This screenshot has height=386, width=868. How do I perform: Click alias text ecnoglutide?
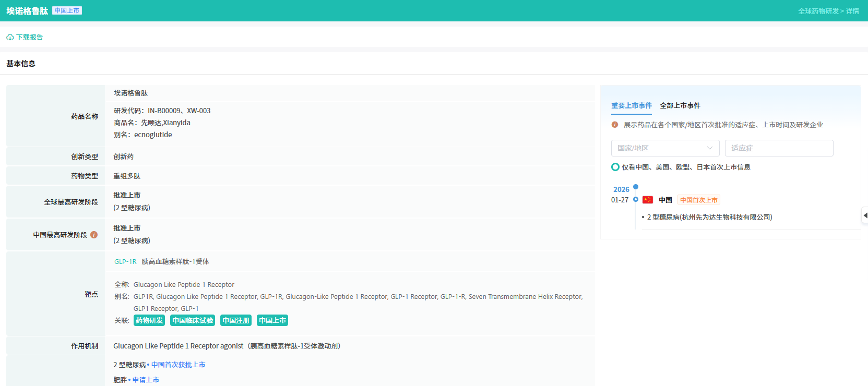coord(153,135)
